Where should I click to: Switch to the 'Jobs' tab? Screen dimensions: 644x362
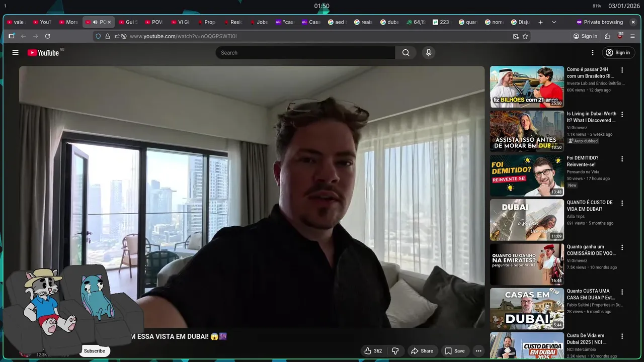click(259, 22)
